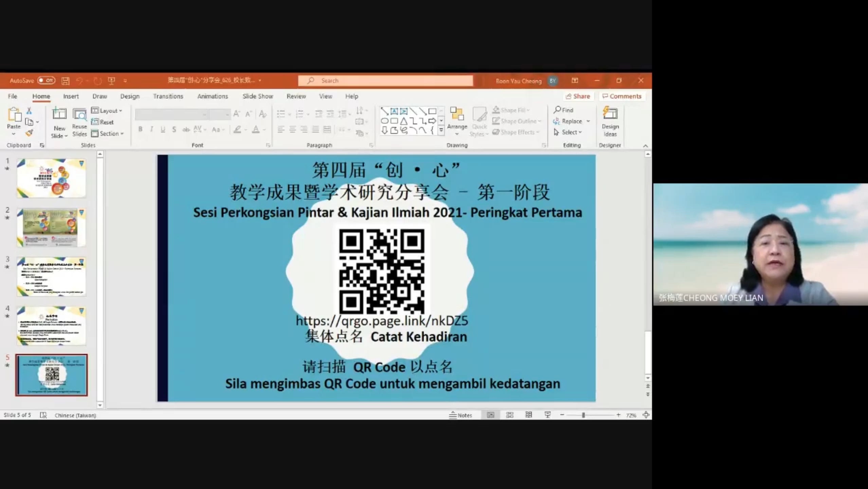This screenshot has width=868, height=489.
Task: Start presentation from beginning icon
Action: pos(111,81)
